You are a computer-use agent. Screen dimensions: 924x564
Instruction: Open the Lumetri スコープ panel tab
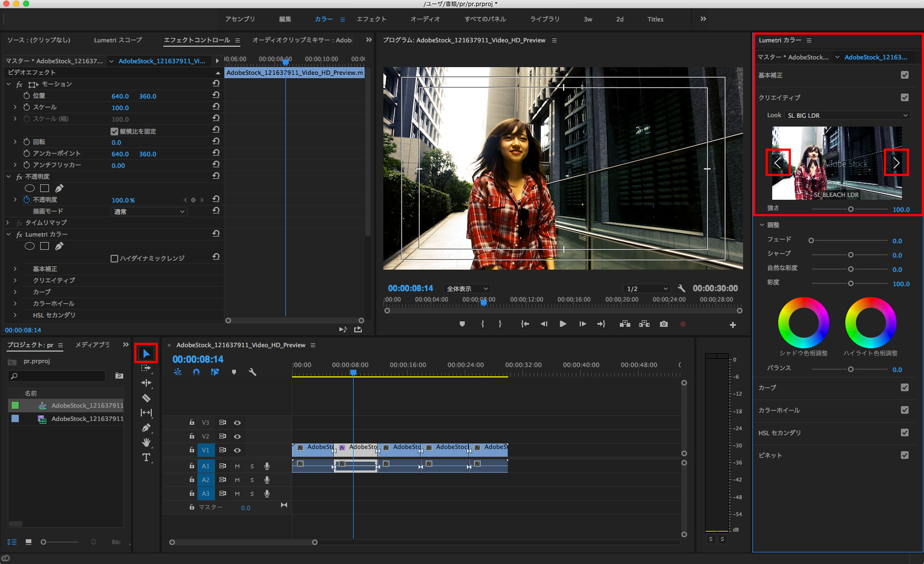pos(118,40)
